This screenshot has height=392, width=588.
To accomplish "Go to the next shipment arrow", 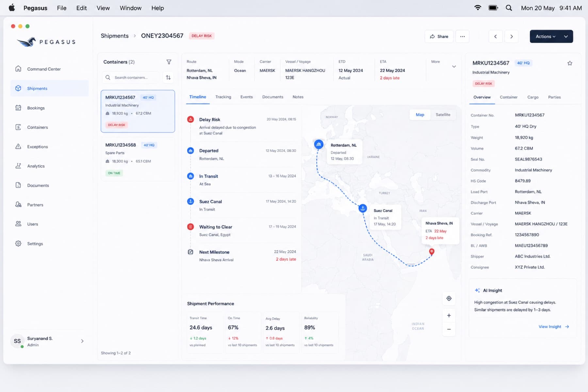I will coord(512,37).
